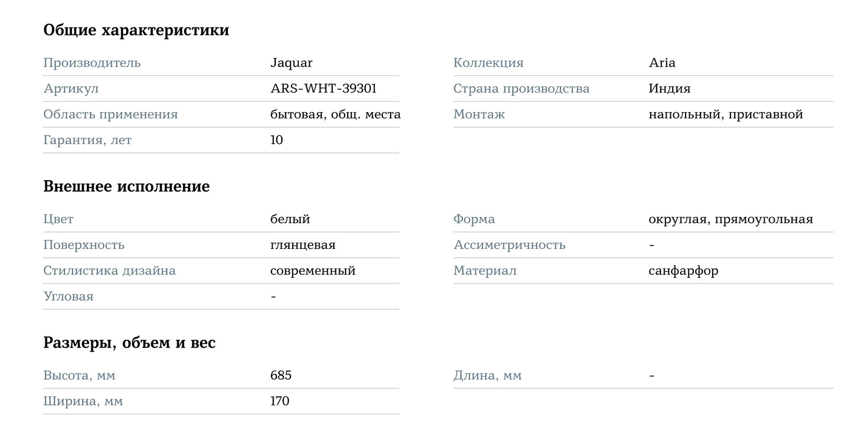Click the width value 170
Screen dimensions: 868x440
click(x=280, y=401)
